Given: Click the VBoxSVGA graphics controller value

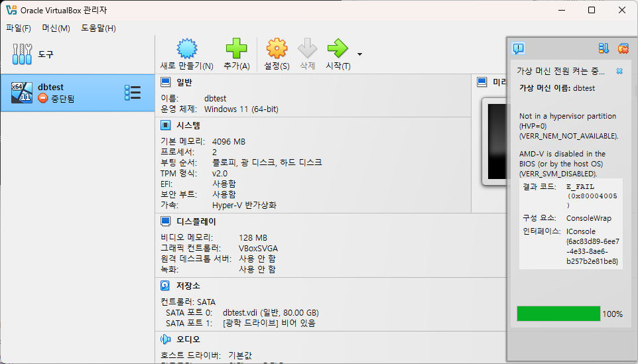Looking at the screenshot, I should point(259,248).
